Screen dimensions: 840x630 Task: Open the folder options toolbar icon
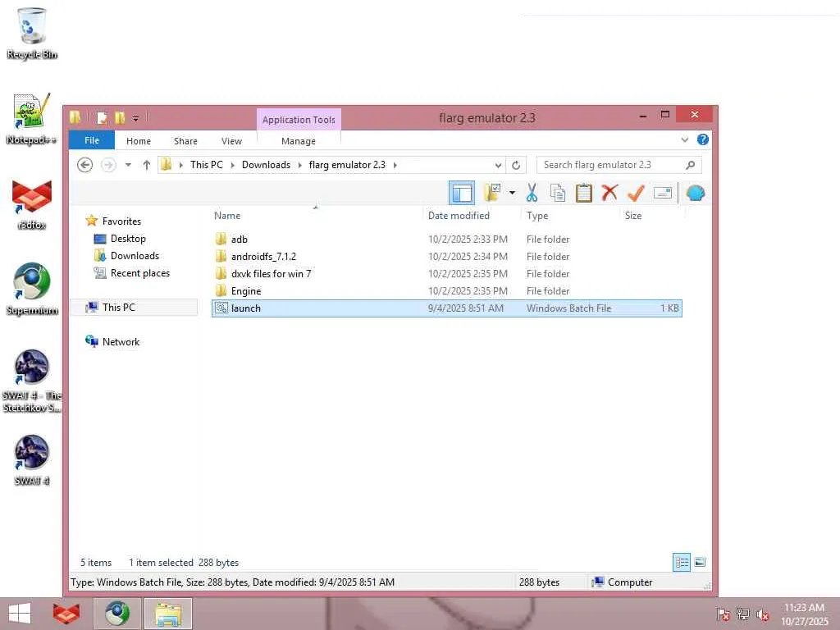pos(493,193)
